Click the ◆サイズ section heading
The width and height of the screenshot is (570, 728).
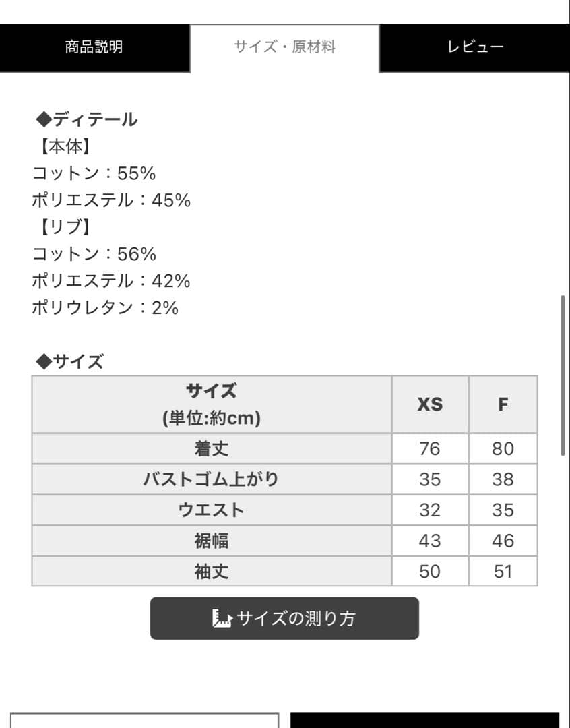(69, 362)
